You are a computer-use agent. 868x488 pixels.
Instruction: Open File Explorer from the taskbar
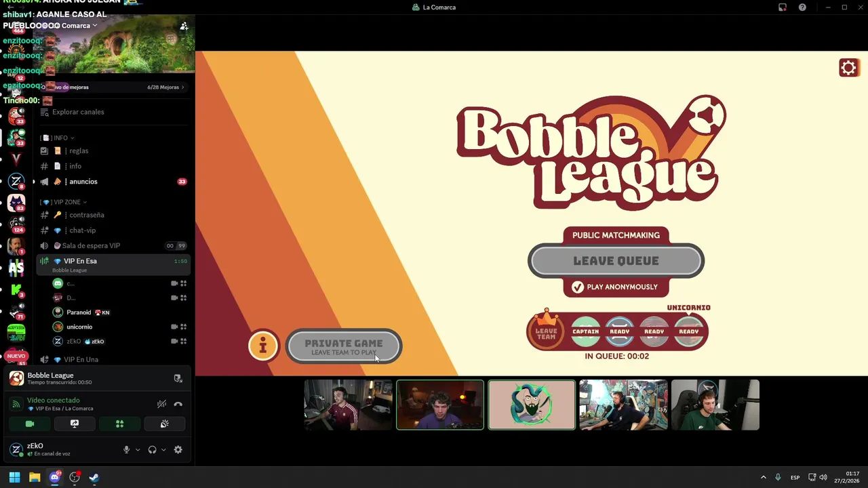pyautogui.click(x=35, y=477)
